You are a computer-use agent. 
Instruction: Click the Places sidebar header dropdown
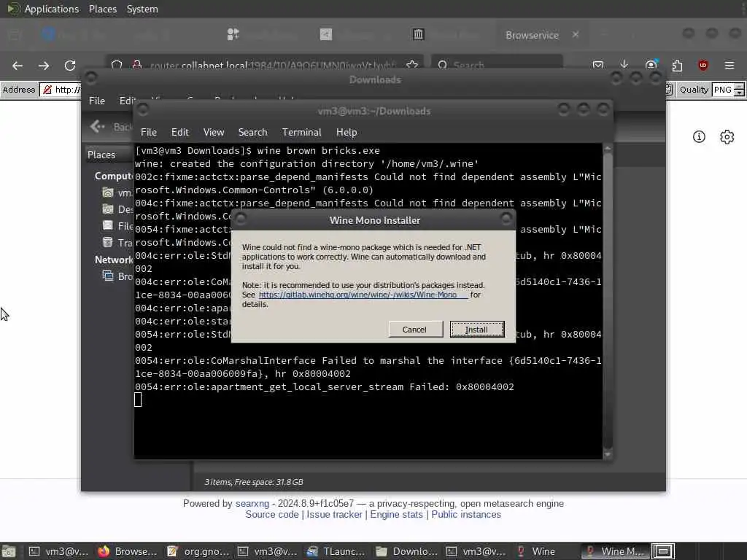click(x=108, y=155)
